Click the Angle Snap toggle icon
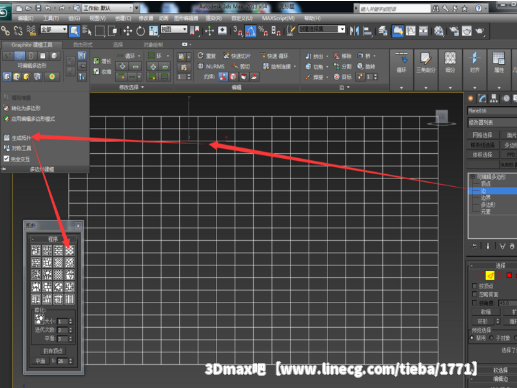Viewport: 517px width, 388px height. (x=250, y=31)
